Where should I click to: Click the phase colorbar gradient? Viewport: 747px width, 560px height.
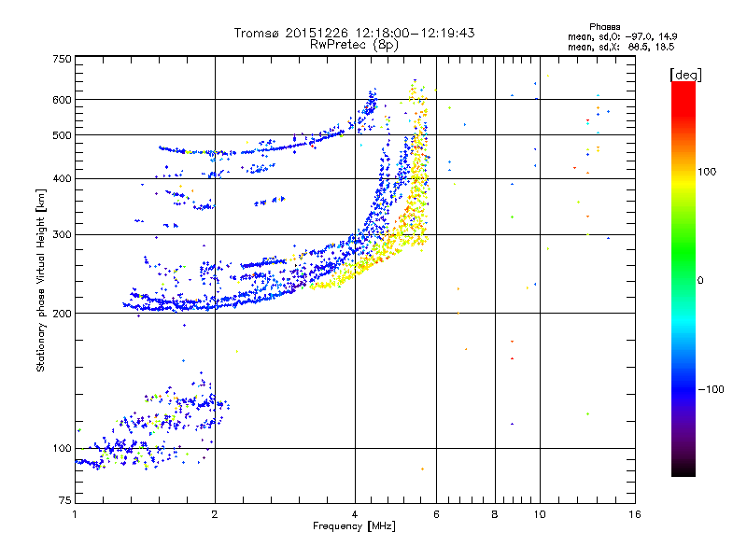[x=684, y=278]
